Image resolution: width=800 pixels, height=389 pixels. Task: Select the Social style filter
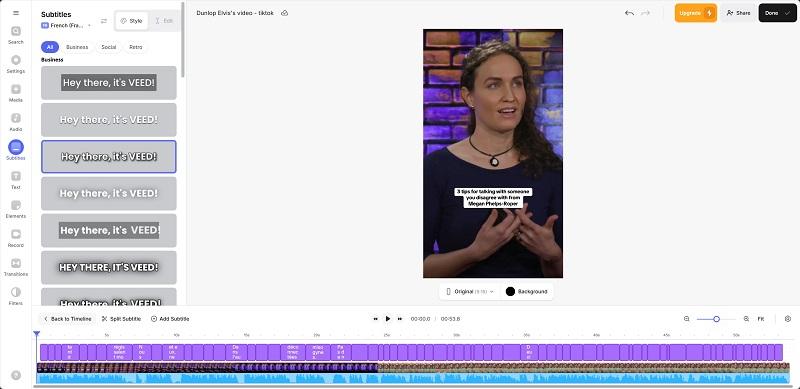[109, 47]
